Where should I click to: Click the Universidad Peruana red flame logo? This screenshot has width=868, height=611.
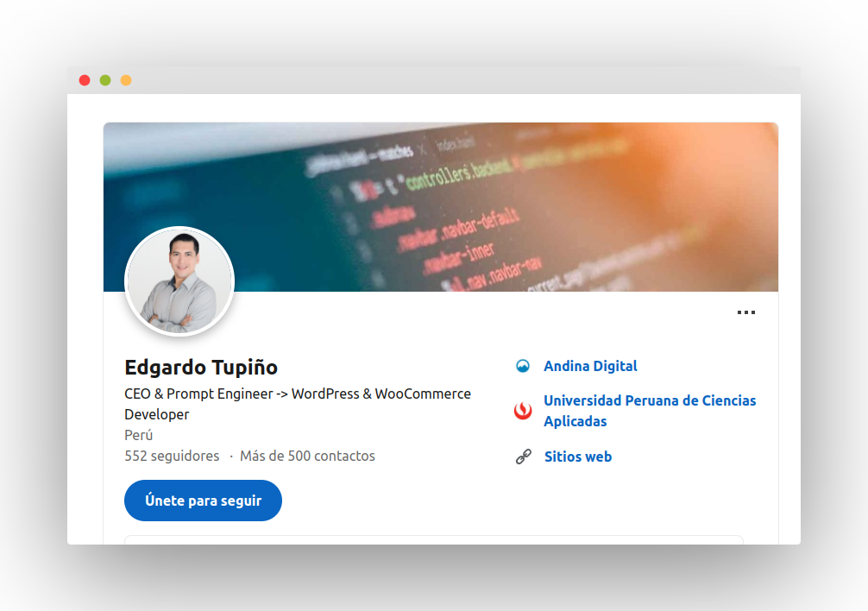[x=523, y=410]
